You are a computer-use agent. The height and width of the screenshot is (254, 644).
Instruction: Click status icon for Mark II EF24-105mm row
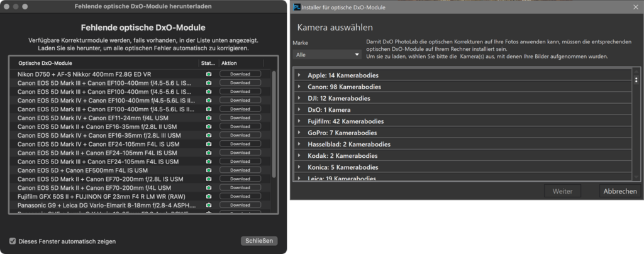(x=209, y=153)
